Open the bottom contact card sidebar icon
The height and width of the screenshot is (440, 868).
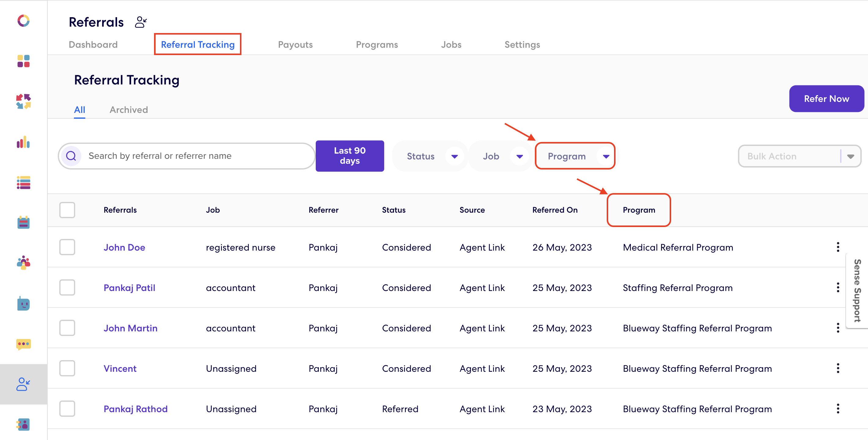(24, 424)
